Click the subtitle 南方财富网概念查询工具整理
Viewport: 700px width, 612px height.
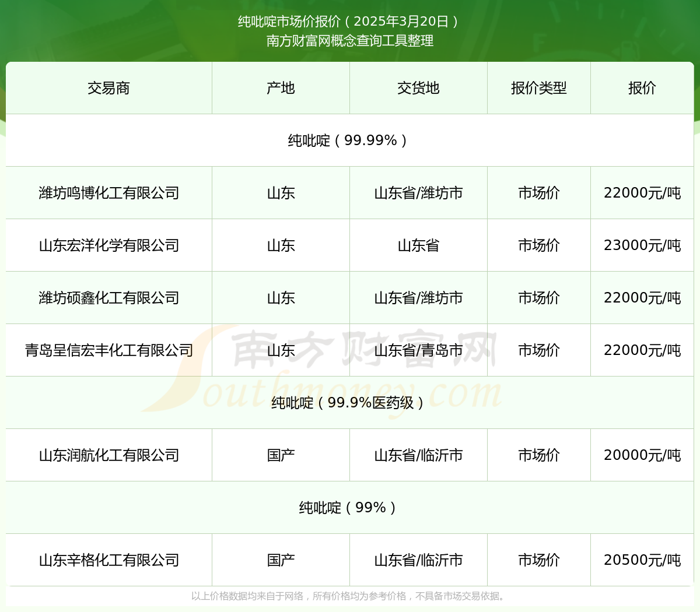click(x=350, y=41)
